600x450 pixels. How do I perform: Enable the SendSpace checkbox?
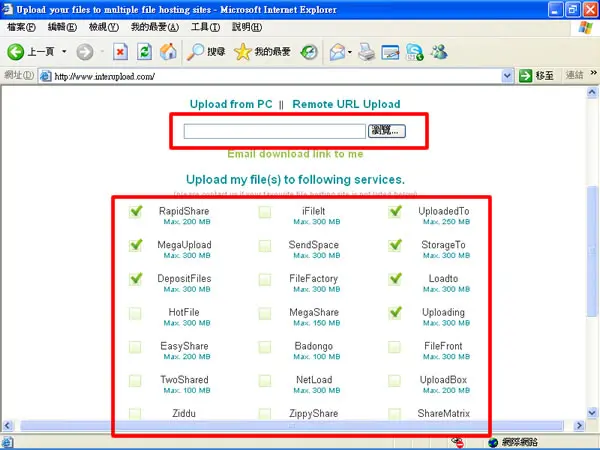coord(265,246)
